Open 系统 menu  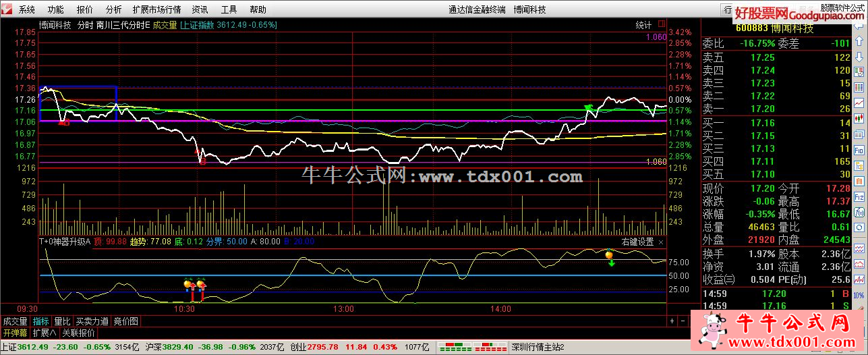coord(27,10)
